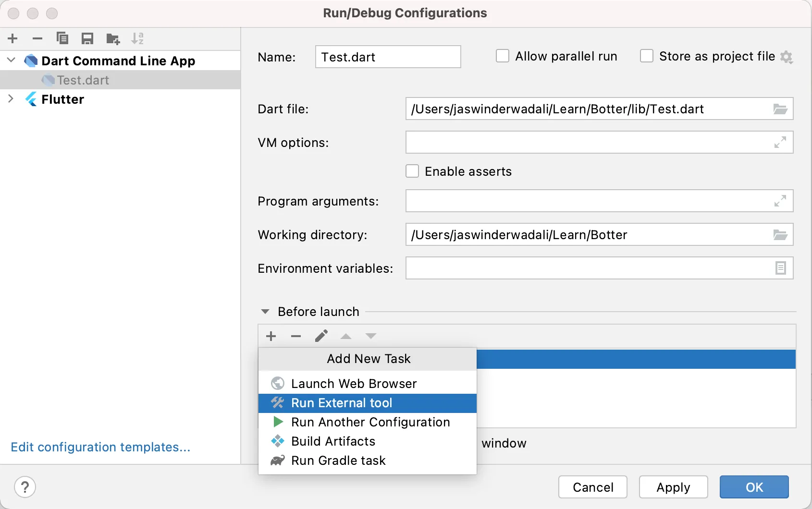The width and height of the screenshot is (812, 509).
Task: Collapse the Before launch section
Action: [265, 312]
